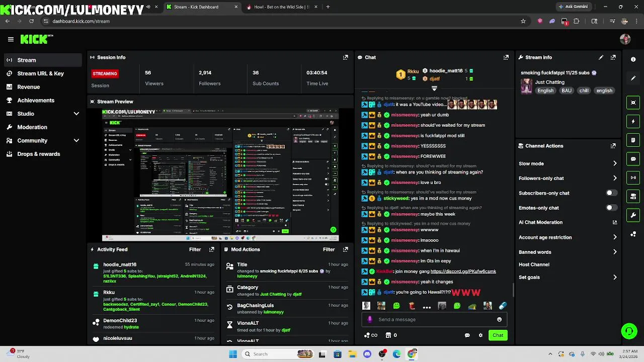Click the info icon in right rail
The height and width of the screenshot is (362, 644).
pos(633,59)
